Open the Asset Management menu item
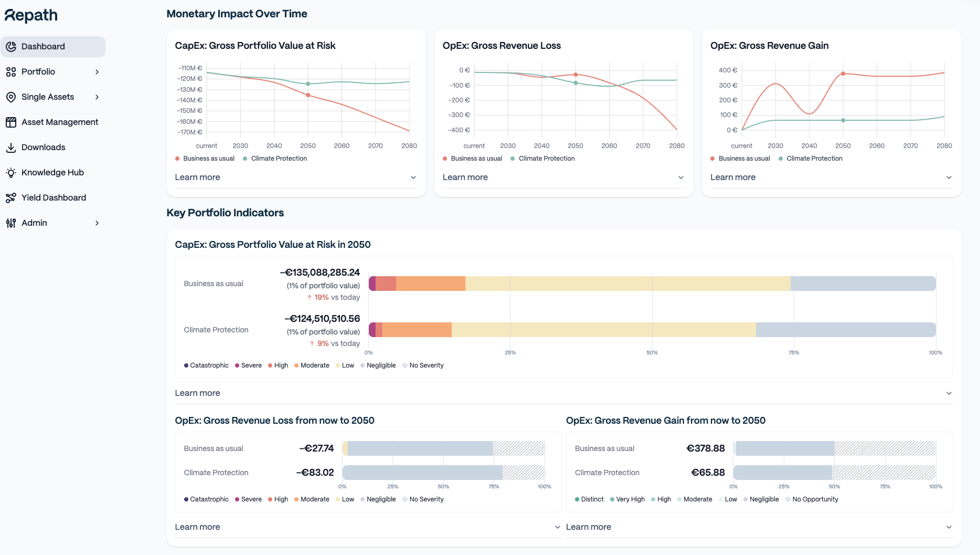The height and width of the screenshot is (555, 980). pyautogui.click(x=60, y=122)
